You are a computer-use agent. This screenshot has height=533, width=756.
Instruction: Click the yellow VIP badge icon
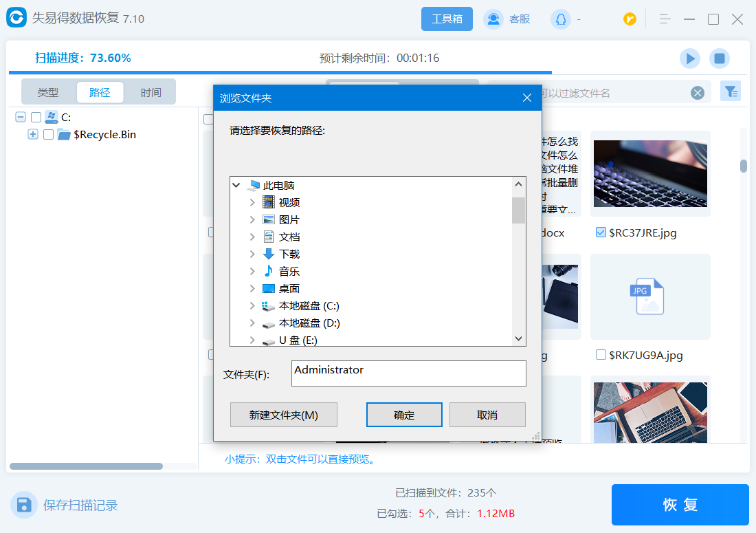point(630,19)
